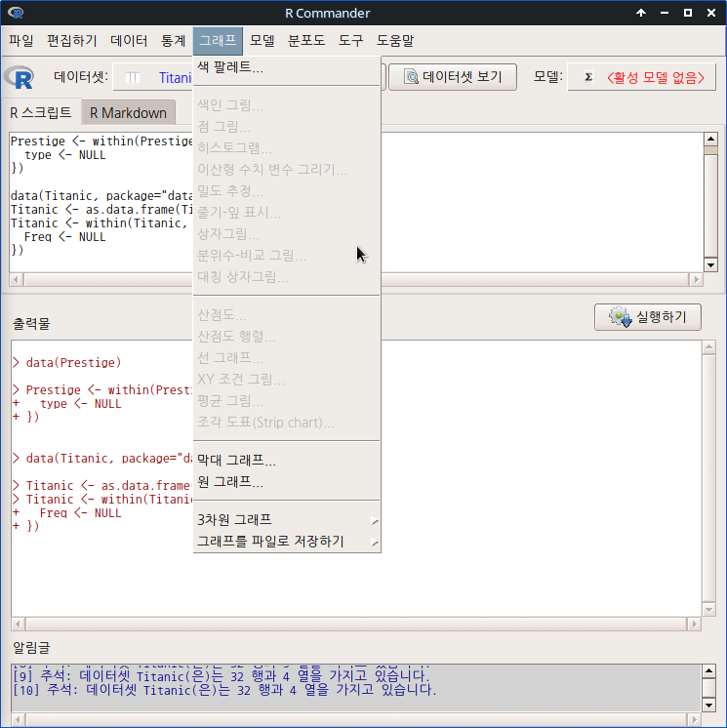Click the 'Freq <- NULL' script line
The image size is (727, 728).
65,237
